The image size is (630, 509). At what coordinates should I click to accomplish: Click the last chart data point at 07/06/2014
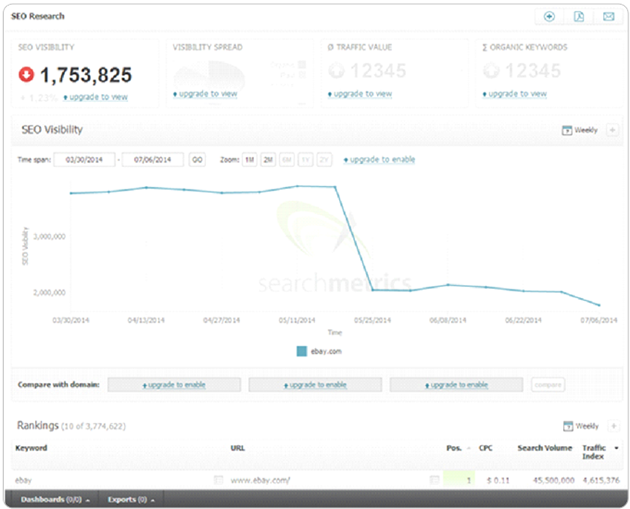tap(599, 305)
